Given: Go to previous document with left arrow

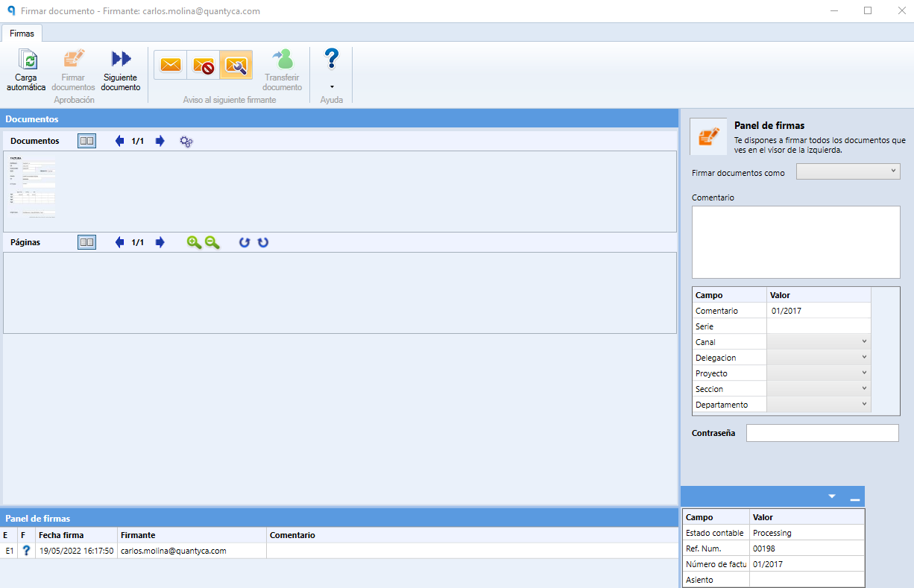Looking at the screenshot, I should point(120,141).
